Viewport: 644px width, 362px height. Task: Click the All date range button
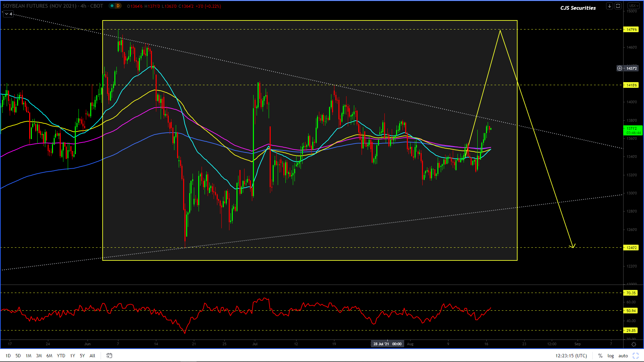(x=92, y=356)
